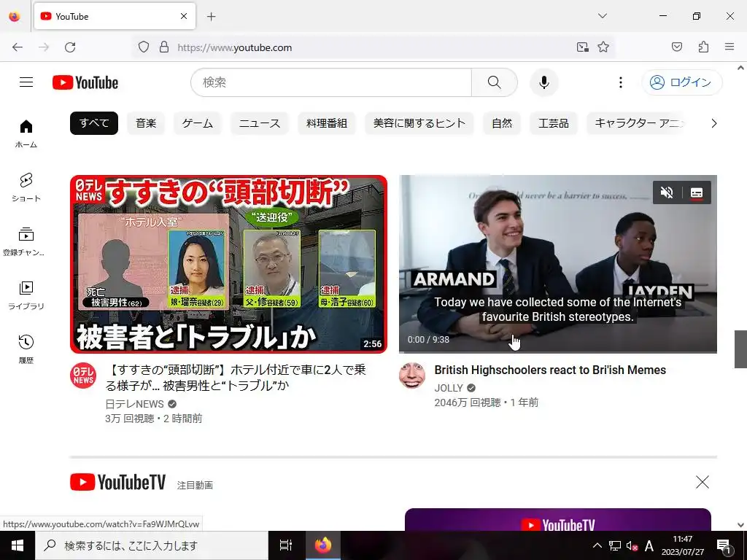747x560 pixels.
Task: Open 履歴 history in sidebar
Action: click(26, 349)
